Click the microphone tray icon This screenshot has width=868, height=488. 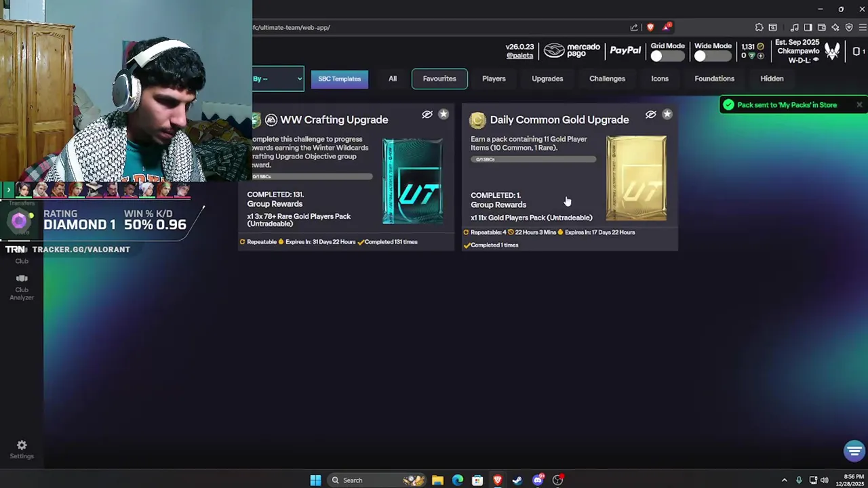coord(799,480)
